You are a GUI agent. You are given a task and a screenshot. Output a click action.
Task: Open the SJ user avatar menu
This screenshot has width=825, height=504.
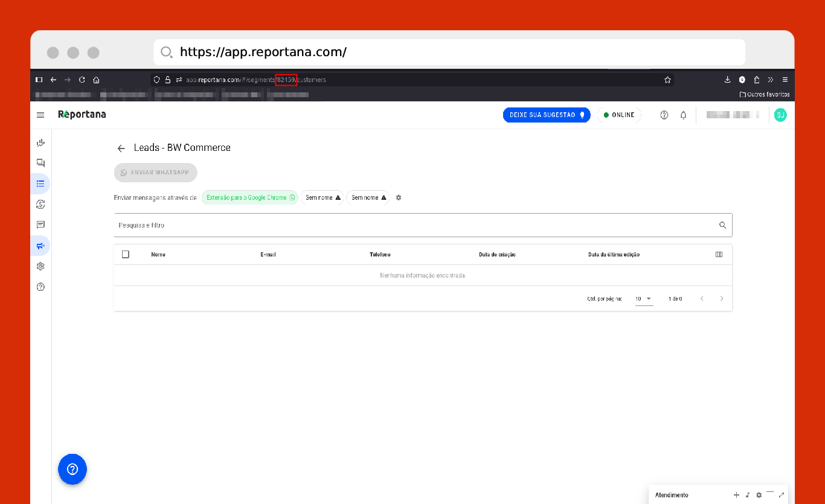780,115
